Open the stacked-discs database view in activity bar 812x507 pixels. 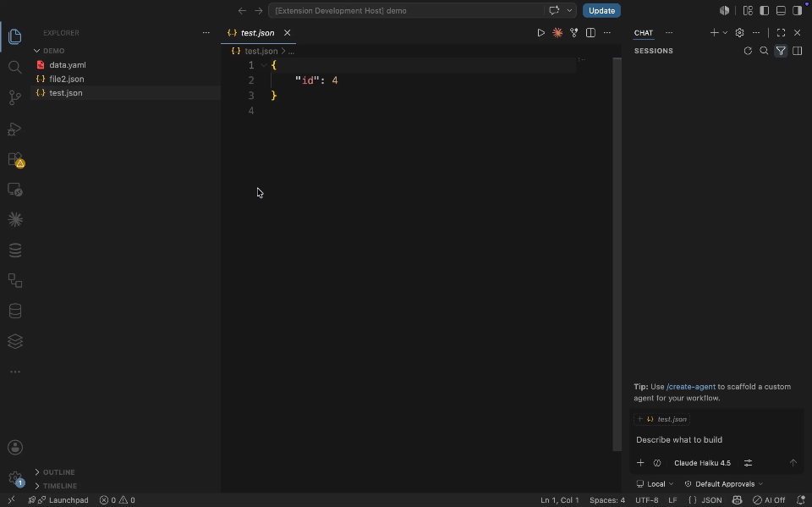coord(15,251)
